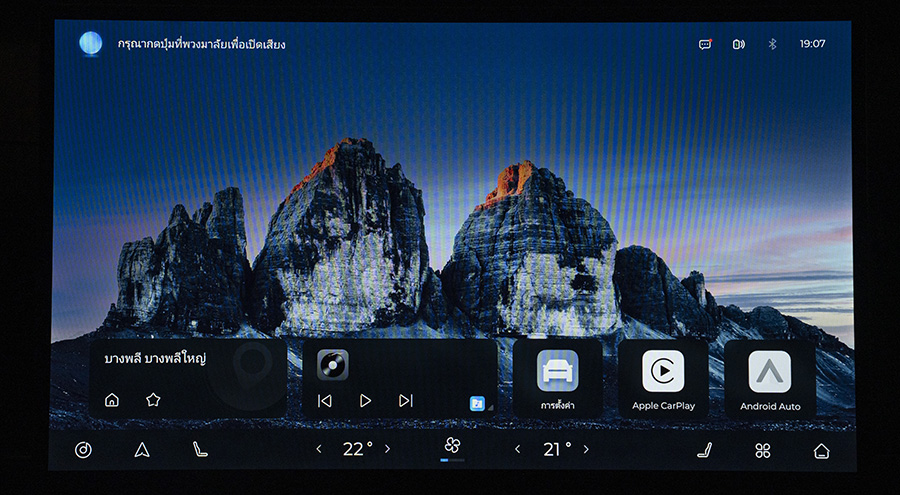Skip to the next track
The height and width of the screenshot is (495, 900).
405,400
